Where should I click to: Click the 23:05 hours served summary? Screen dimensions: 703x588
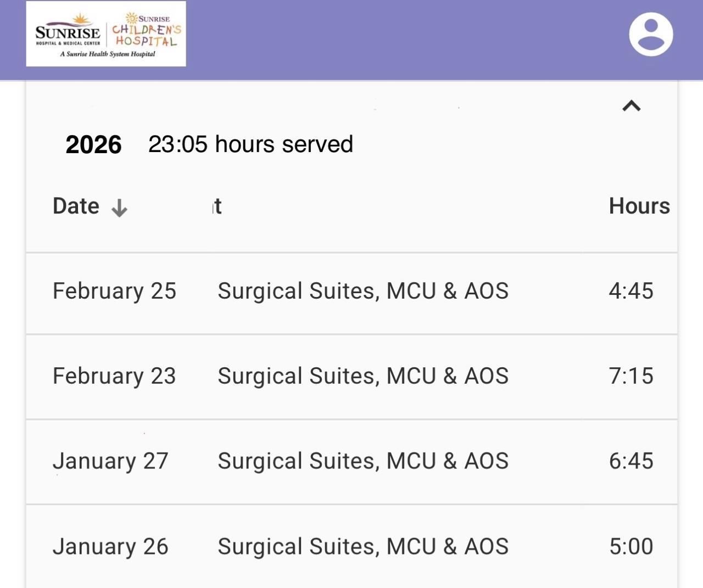tap(250, 144)
